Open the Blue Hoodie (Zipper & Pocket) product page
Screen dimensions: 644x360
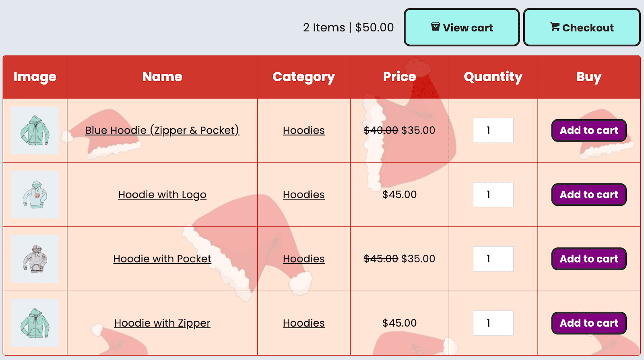(x=162, y=130)
